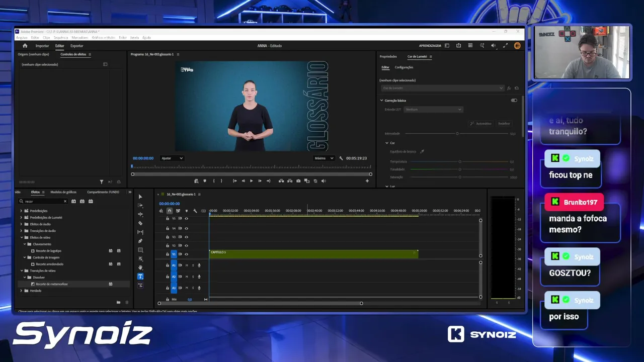This screenshot has width=644, height=362.
Task: Toggle V1 track output eye
Action: click(x=186, y=254)
